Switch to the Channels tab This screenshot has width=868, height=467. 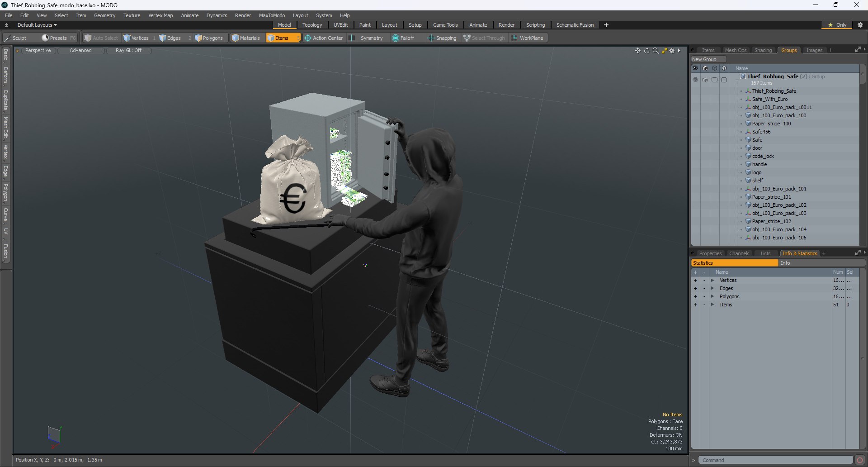point(739,253)
